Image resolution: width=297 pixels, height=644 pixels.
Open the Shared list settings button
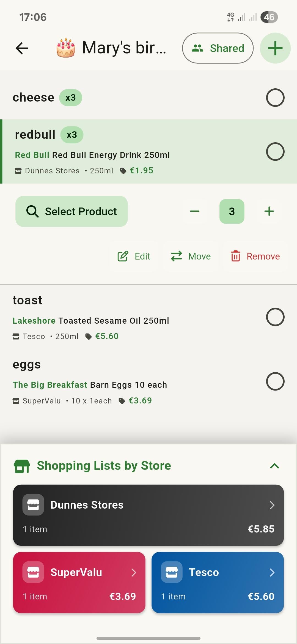[x=218, y=48]
